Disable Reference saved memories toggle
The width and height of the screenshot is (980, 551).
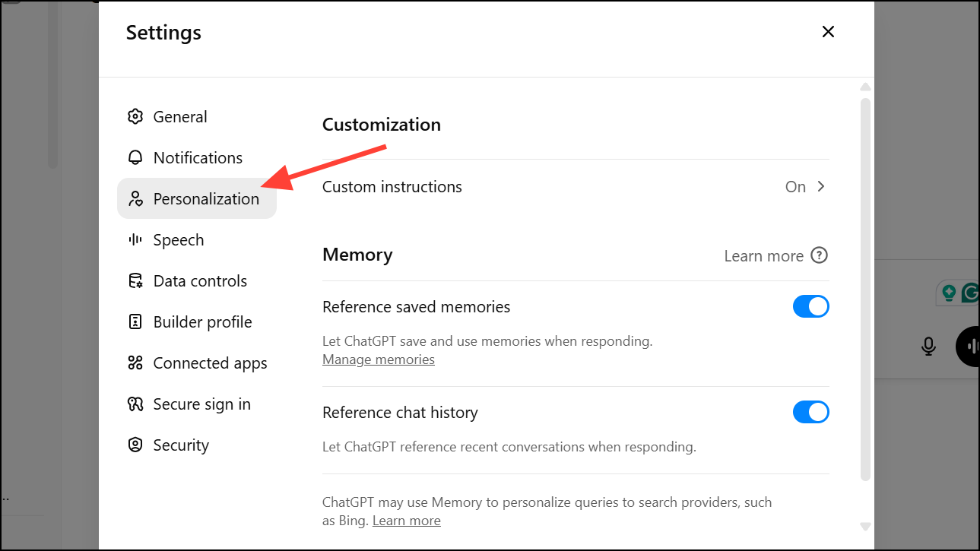point(810,307)
